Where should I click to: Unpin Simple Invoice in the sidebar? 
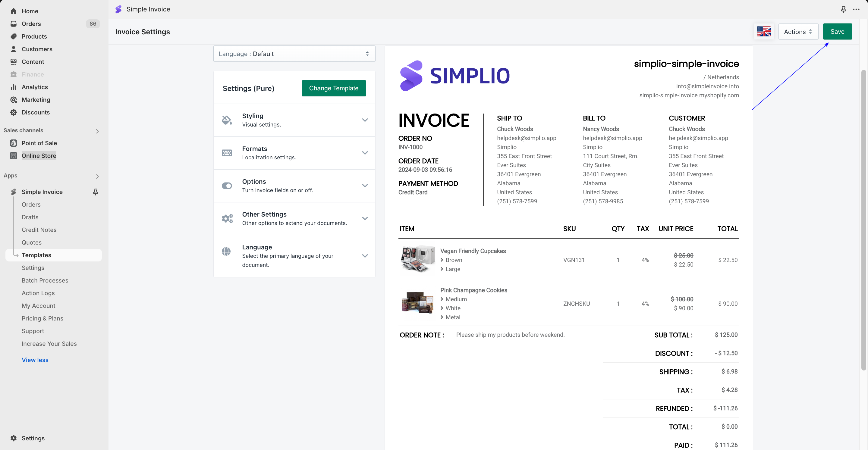point(95,192)
